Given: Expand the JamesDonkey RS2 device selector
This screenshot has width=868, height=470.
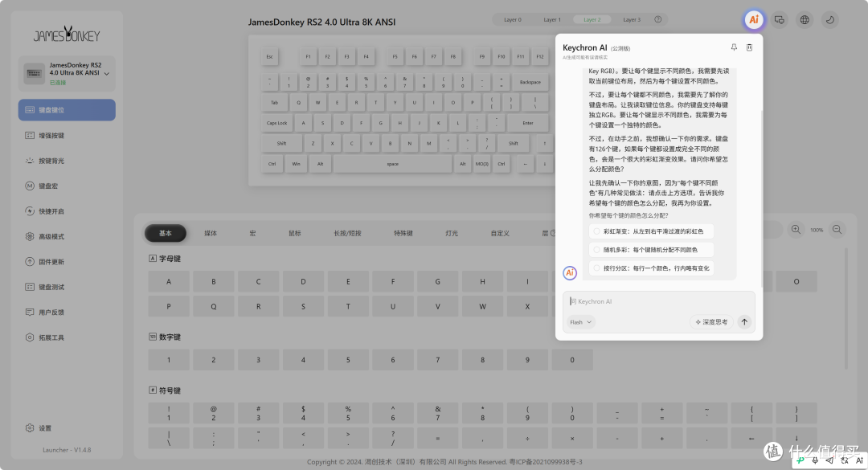Looking at the screenshot, I should coord(67,74).
